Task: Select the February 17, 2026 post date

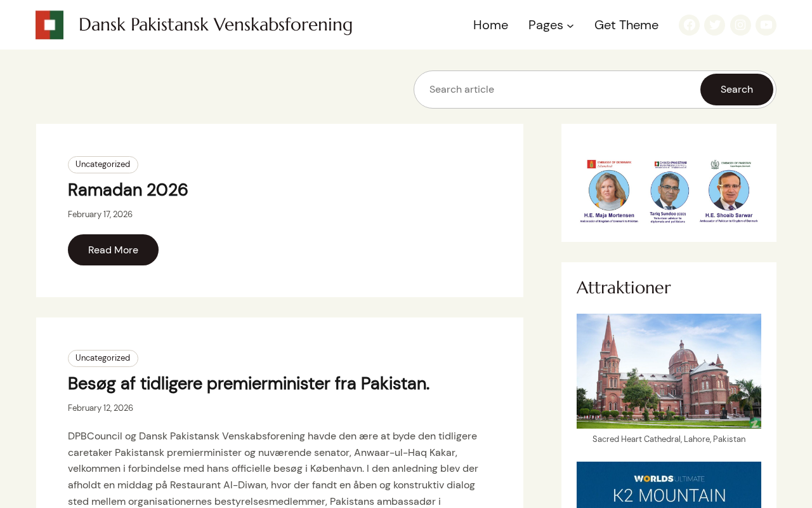Action: pos(100,215)
